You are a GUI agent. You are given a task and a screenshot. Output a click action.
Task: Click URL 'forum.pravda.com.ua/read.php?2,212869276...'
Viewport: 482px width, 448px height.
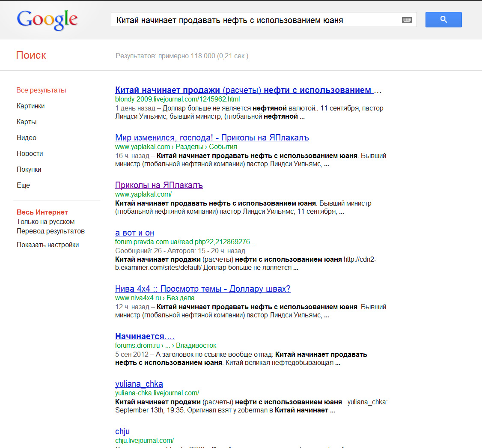[185, 242]
